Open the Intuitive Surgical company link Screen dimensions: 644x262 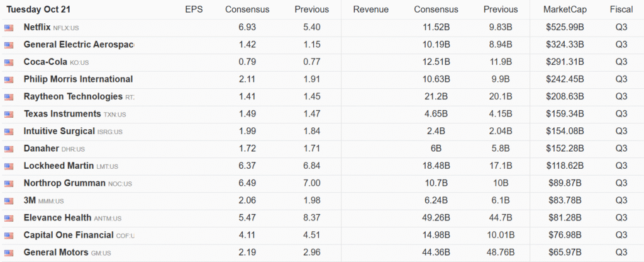pos(60,131)
